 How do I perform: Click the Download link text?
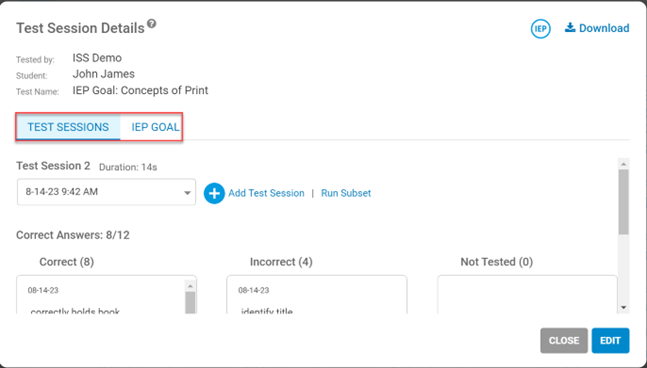click(x=604, y=28)
